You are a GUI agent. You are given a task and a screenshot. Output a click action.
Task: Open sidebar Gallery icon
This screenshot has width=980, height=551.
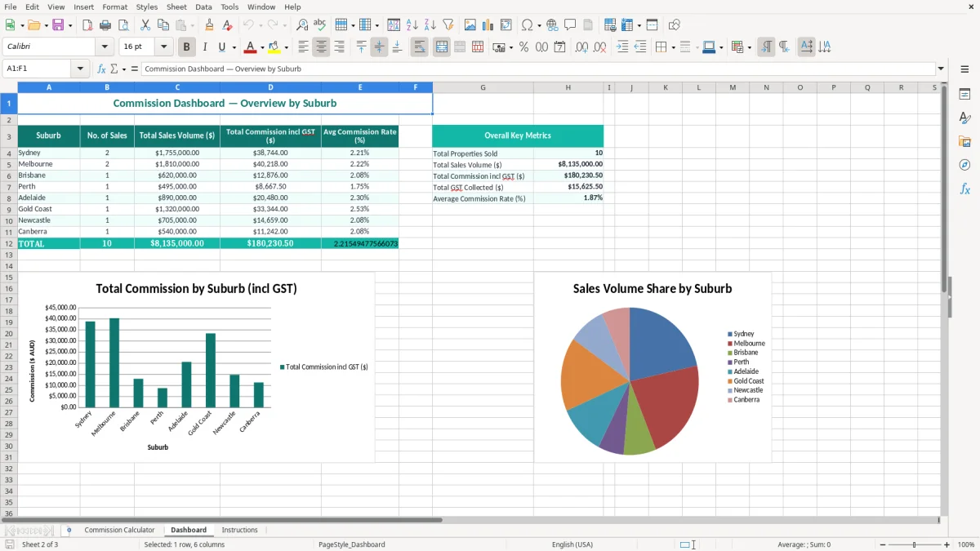(x=964, y=141)
